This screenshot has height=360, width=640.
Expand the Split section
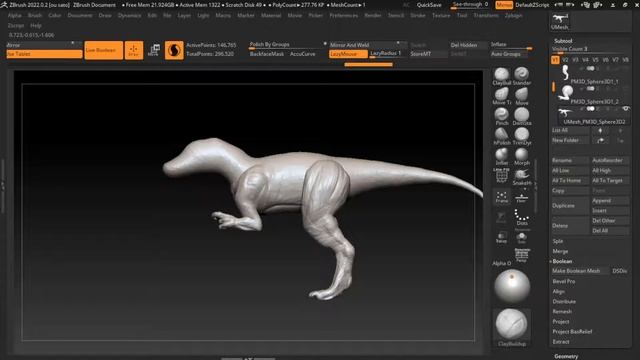pos(558,241)
